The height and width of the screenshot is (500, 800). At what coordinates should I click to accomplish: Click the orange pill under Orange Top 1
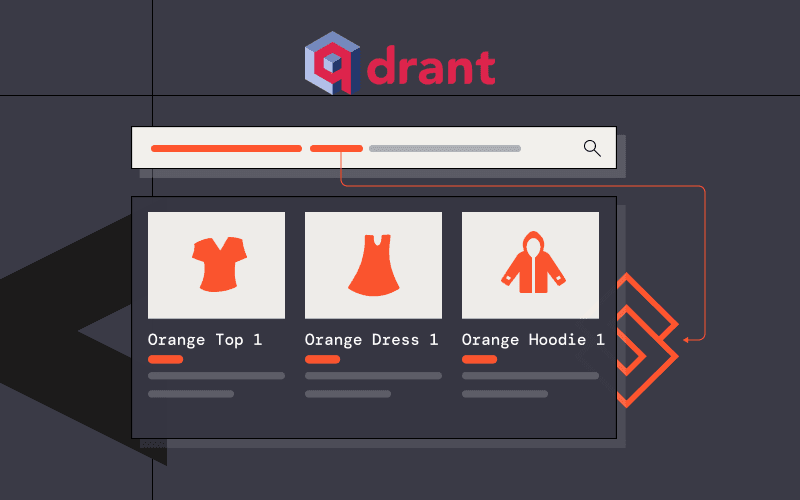(165, 359)
